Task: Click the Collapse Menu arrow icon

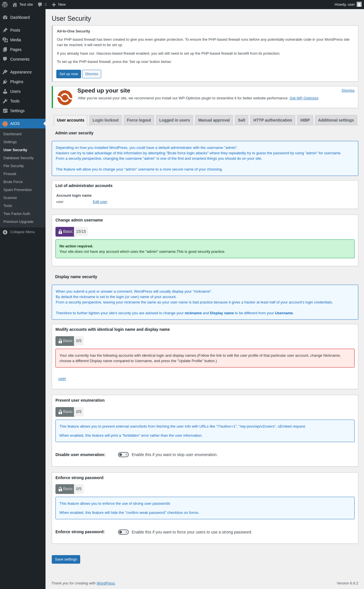Action: (5, 232)
